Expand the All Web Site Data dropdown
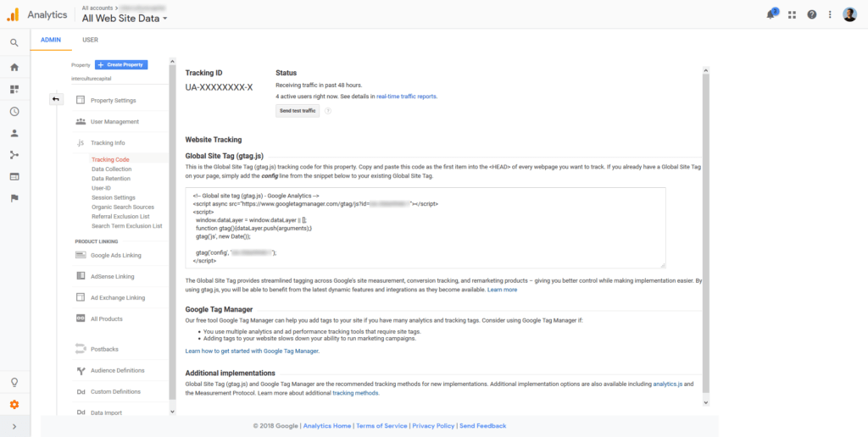Image resolution: width=868 pixels, height=437 pixels. 125,19
